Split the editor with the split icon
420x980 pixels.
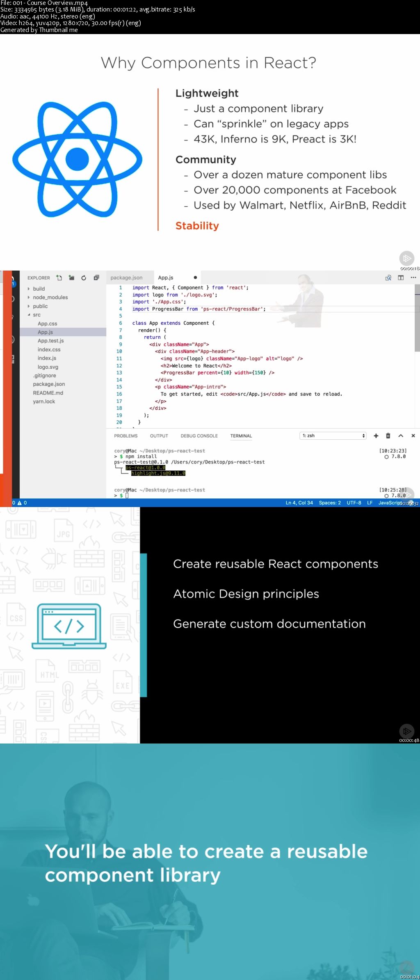click(401, 278)
